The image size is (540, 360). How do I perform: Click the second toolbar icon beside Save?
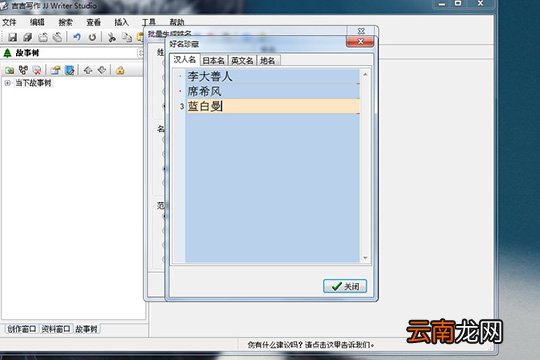click(x=28, y=37)
